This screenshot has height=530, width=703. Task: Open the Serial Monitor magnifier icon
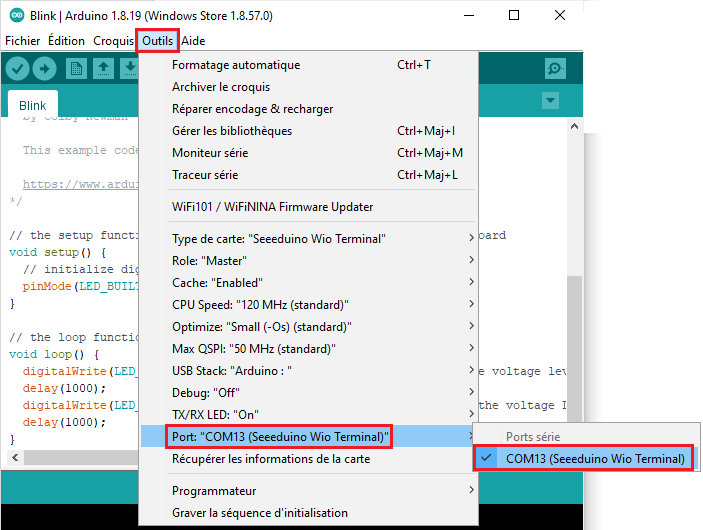pyautogui.click(x=555, y=69)
